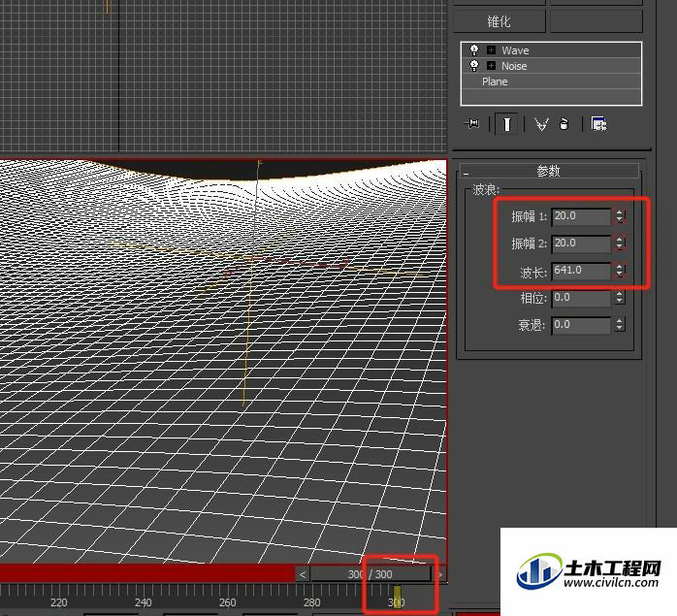
Task: Click the 波浪 group label
Action: [x=486, y=189]
